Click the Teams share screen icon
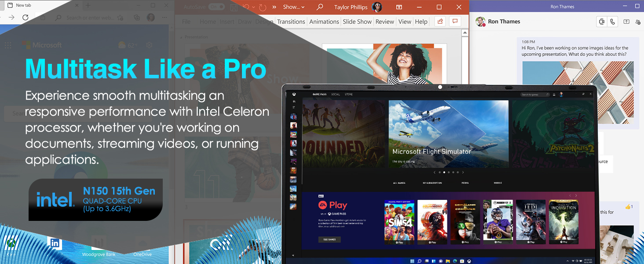The width and height of the screenshot is (644, 264). click(626, 22)
